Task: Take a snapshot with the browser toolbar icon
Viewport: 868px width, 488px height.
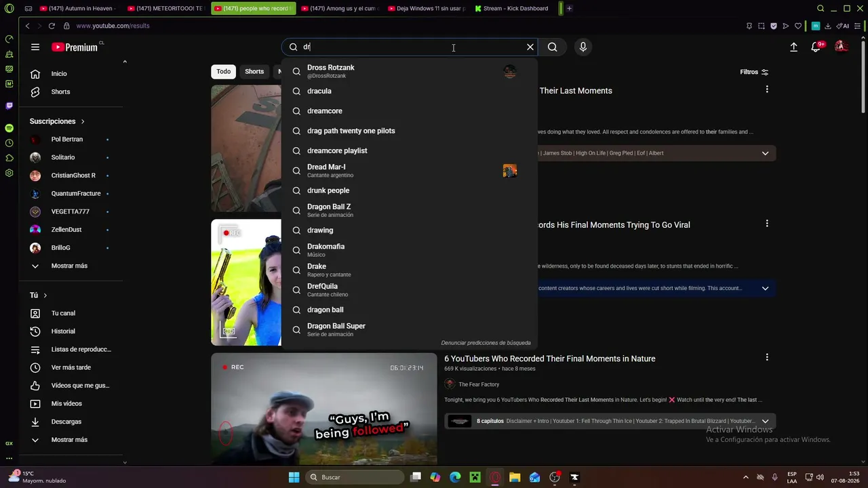Action: pyautogui.click(x=762, y=26)
